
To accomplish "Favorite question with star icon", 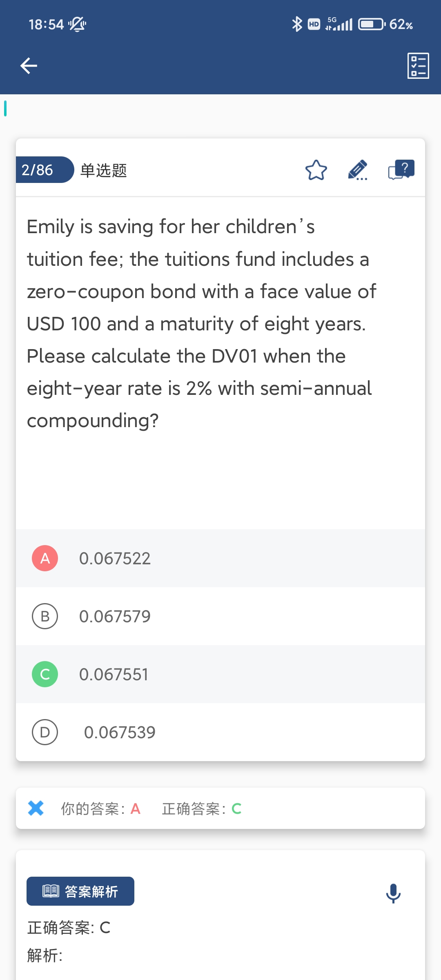I will [x=316, y=170].
